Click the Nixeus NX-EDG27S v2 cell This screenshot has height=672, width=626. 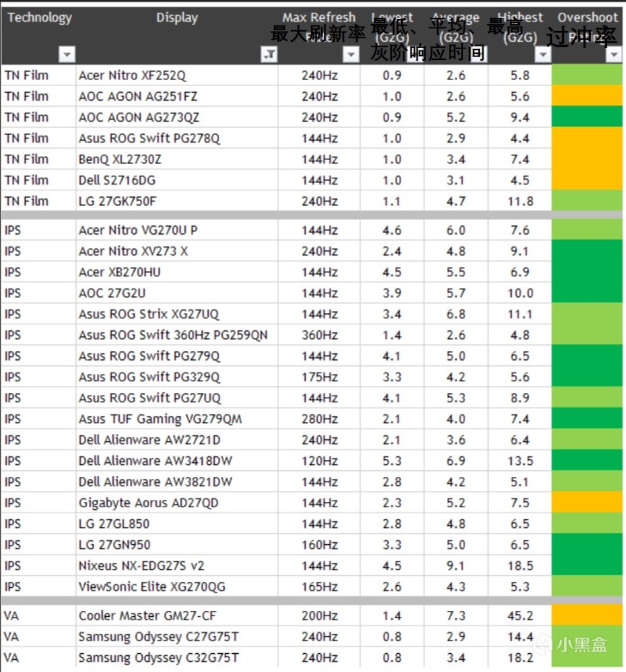tap(177, 566)
